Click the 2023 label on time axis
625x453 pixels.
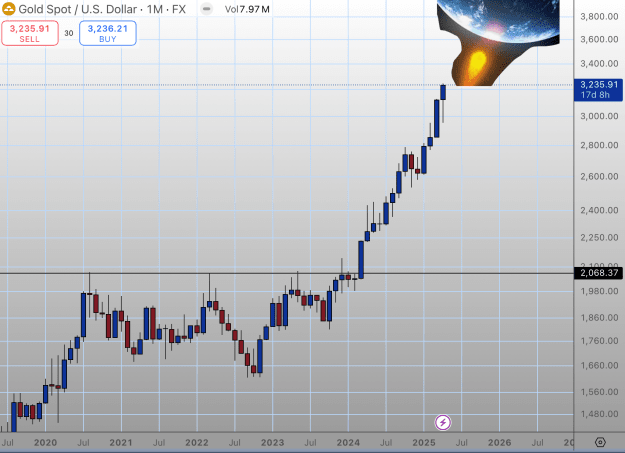(272, 443)
